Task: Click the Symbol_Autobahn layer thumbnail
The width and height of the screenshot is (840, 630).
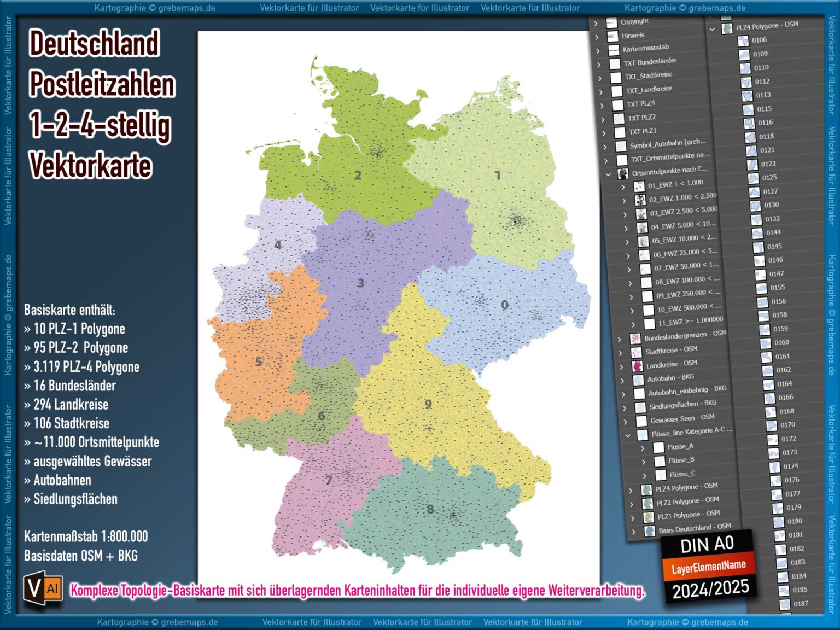Action: click(x=622, y=145)
